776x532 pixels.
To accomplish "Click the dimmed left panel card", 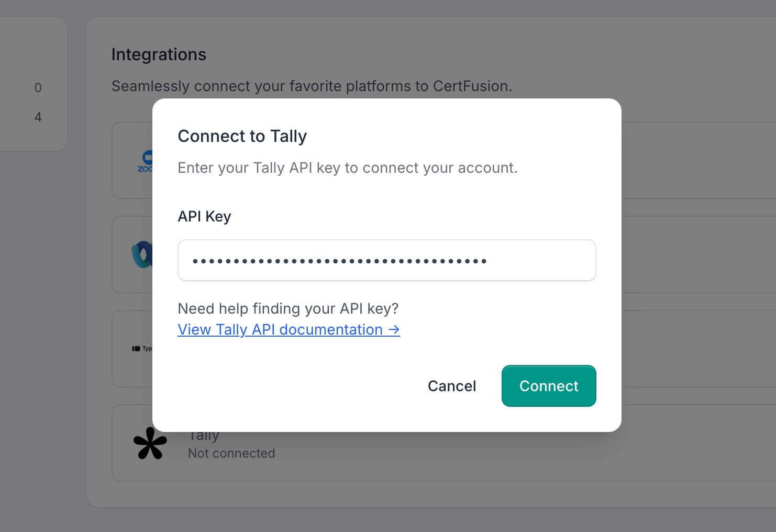I will 32,52.
